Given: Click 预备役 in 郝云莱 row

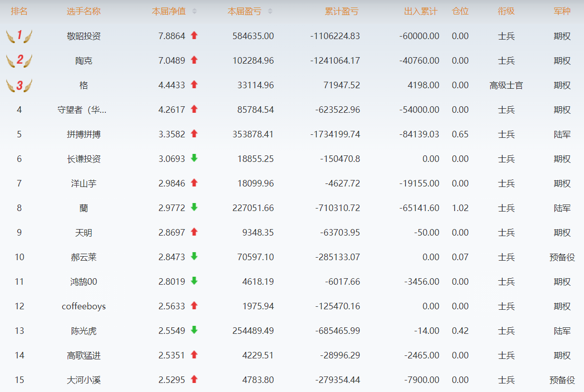Looking at the screenshot, I should pyautogui.click(x=562, y=257).
